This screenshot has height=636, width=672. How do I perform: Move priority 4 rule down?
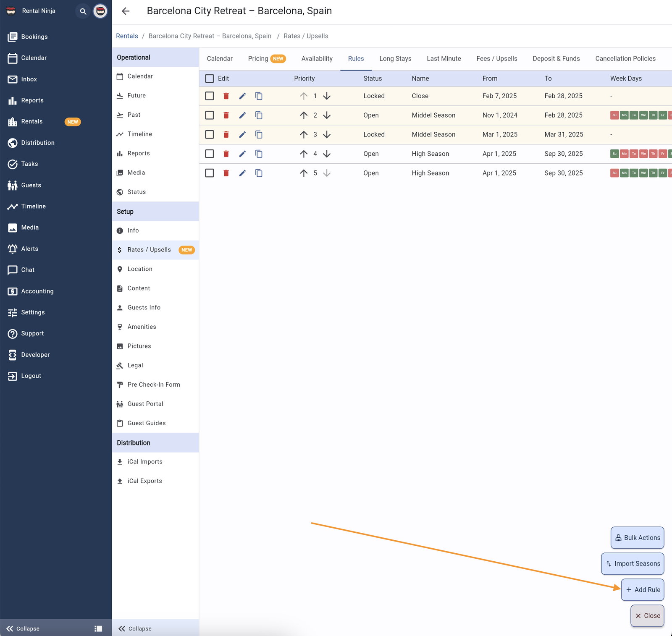pyautogui.click(x=327, y=154)
